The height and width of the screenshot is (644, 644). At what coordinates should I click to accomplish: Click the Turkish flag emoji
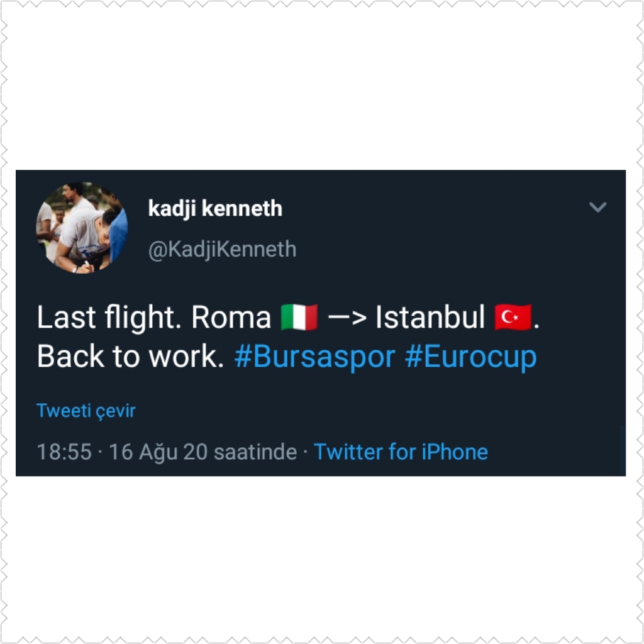click(x=513, y=318)
